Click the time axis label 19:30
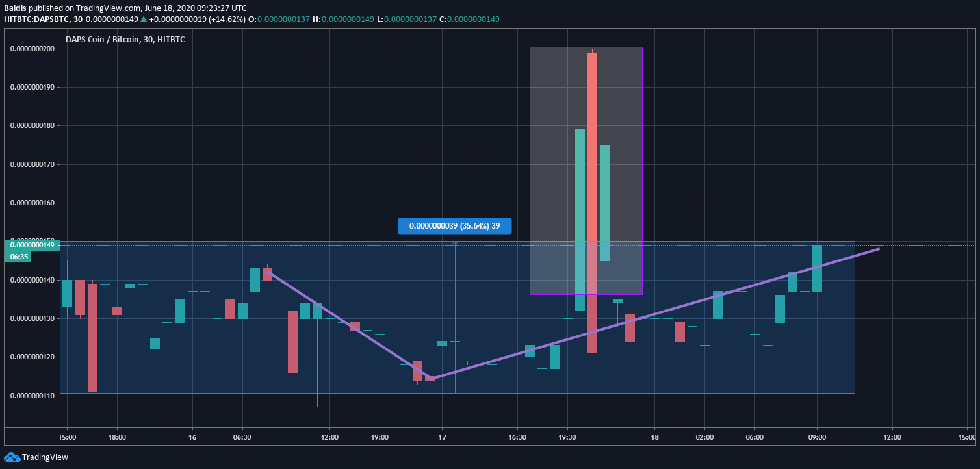Screen dimensions: 980x469 coord(567,437)
